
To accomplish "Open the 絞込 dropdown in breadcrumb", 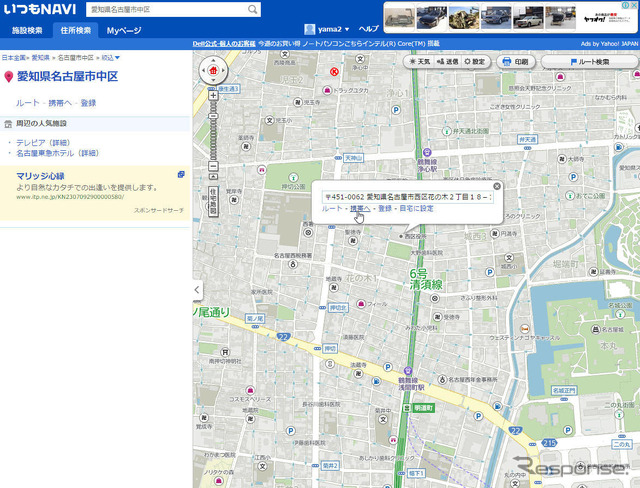I will (x=111, y=58).
